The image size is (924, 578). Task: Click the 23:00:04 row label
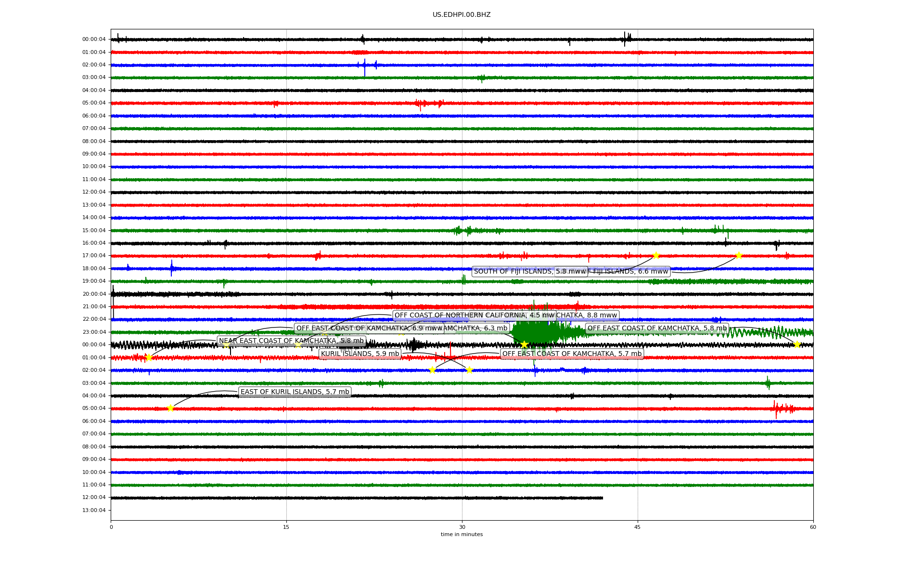(x=94, y=332)
